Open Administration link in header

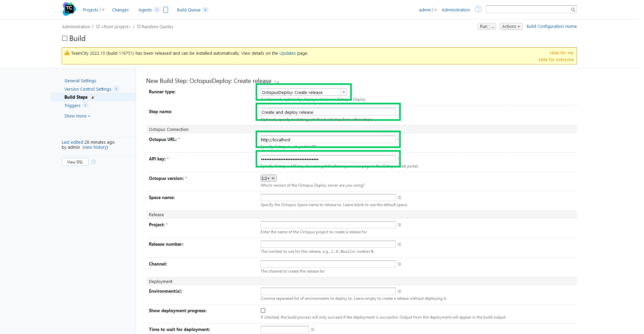click(x=455, y=10)
